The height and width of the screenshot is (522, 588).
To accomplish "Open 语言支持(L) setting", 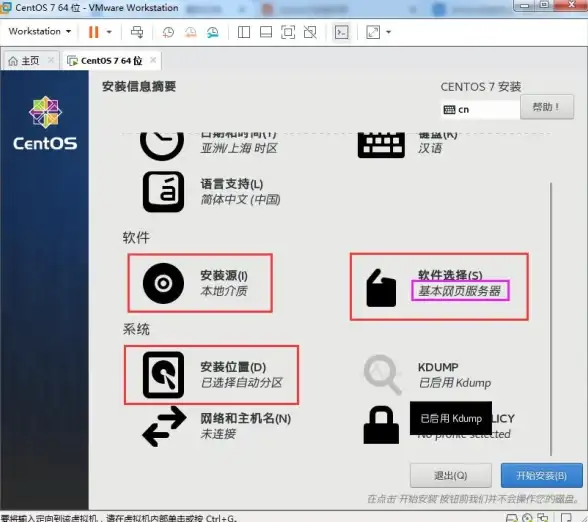I will tap(232, 184).
